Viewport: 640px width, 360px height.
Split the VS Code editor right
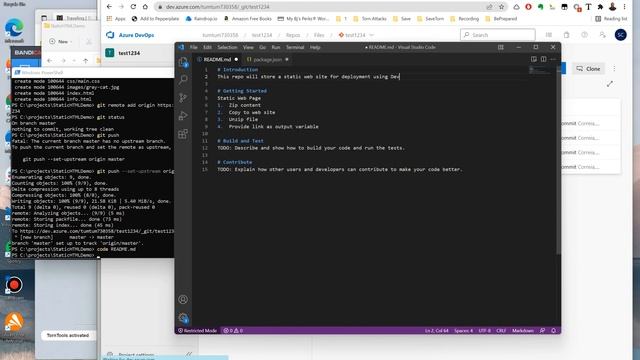[543, 60]
